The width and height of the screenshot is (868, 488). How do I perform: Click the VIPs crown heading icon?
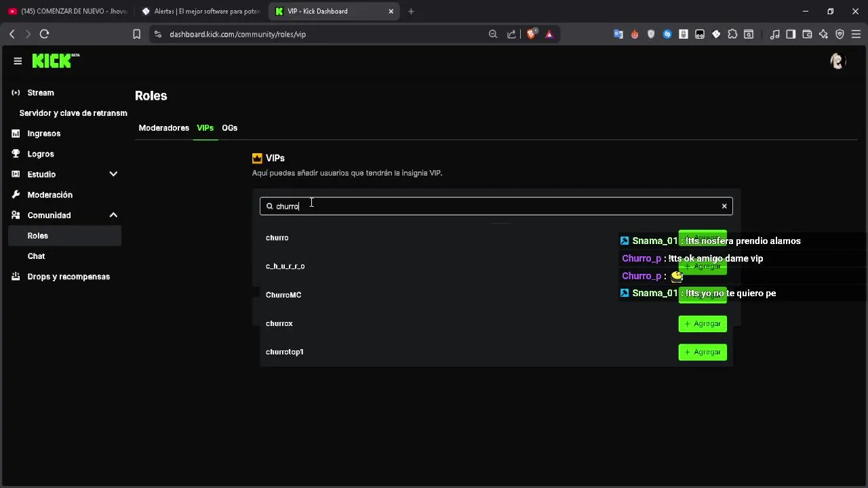(257, 158)
